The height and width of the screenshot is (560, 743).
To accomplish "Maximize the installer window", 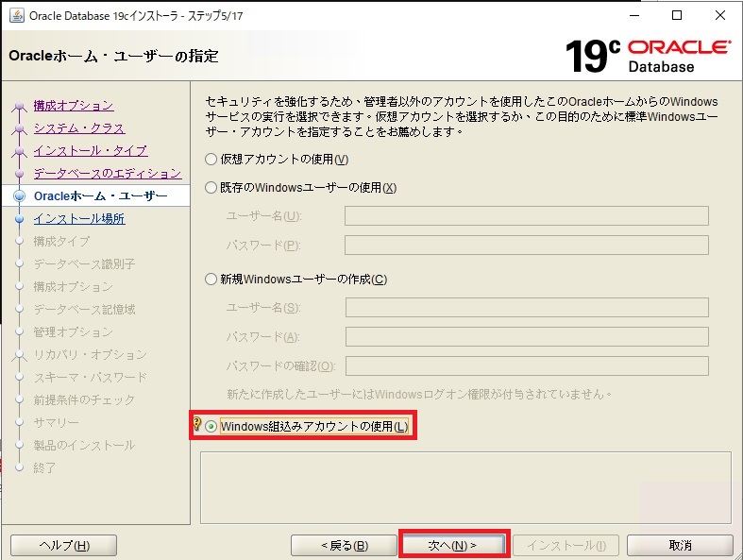I will coord(677,15).
